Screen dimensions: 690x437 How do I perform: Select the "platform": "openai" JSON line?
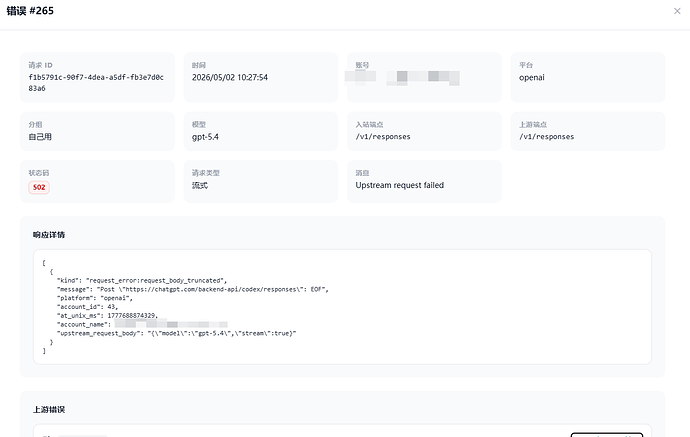(95, 298)
